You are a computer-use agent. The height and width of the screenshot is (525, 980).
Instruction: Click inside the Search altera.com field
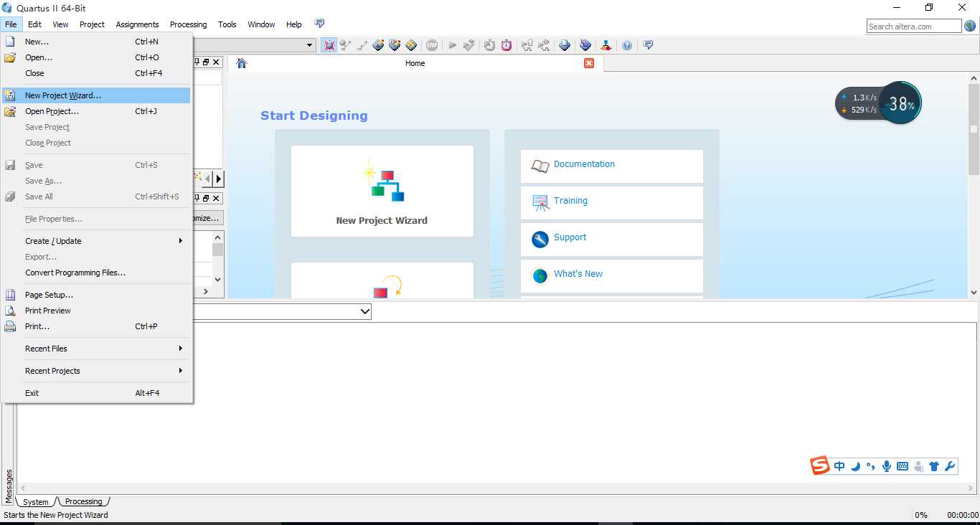pyautogui.click(x=913, y=27)
